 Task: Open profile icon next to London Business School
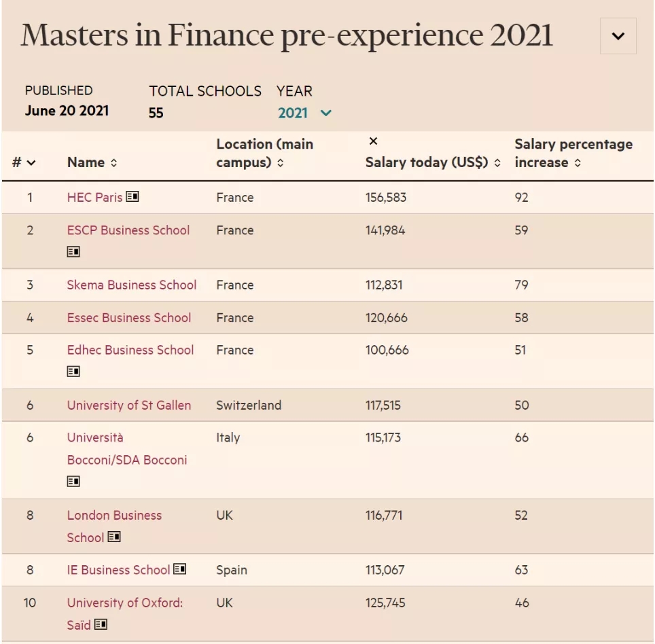[114, 537]
